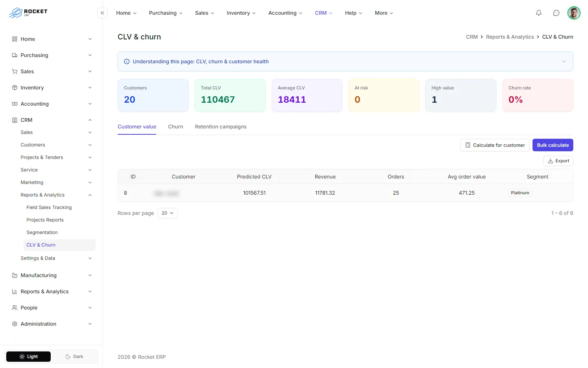Click the Manufacturing factory icon in sidebar
The width and height of the screenshot is (588, 368).
(15, 275)
